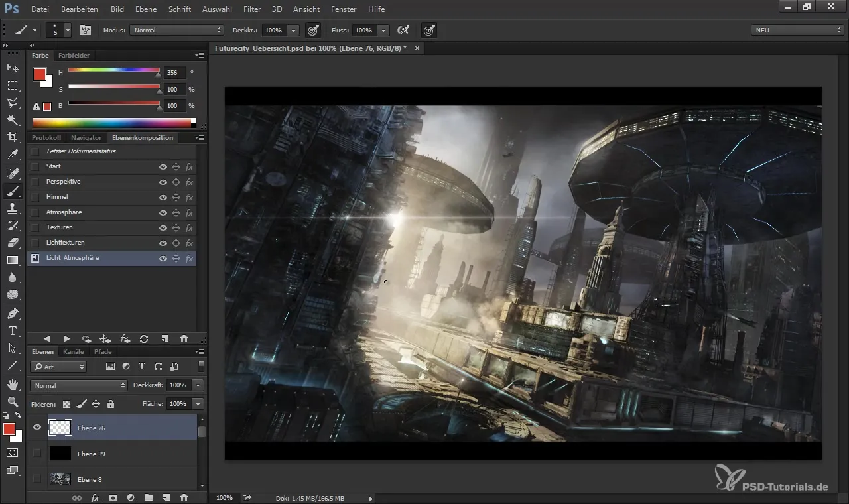Open the Modus blend dropdown
This screenshot has height=504, width=849.
(177, 30)
